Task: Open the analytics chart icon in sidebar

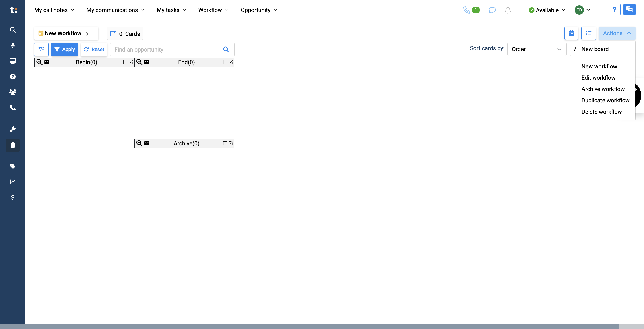Action: coord(12,182)
